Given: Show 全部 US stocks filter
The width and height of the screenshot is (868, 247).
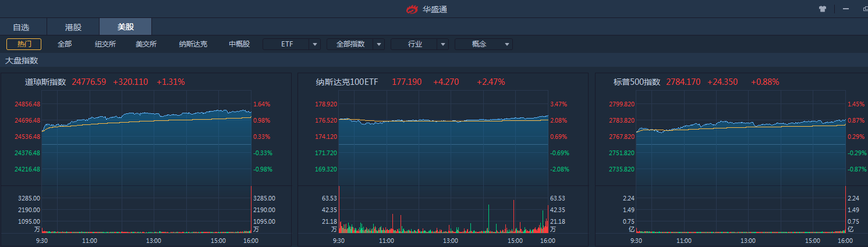Looking at the screenshot, I should click(x=65, y=44).
